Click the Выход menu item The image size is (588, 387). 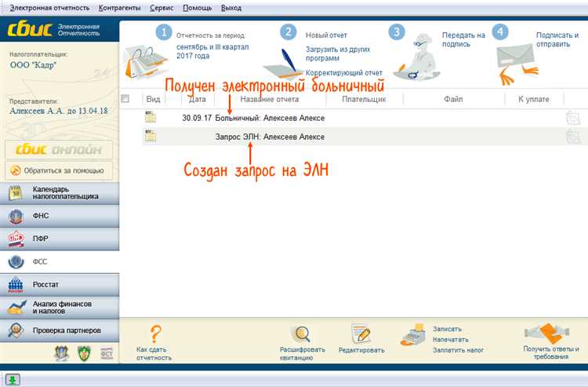click(x=231, y=8)
